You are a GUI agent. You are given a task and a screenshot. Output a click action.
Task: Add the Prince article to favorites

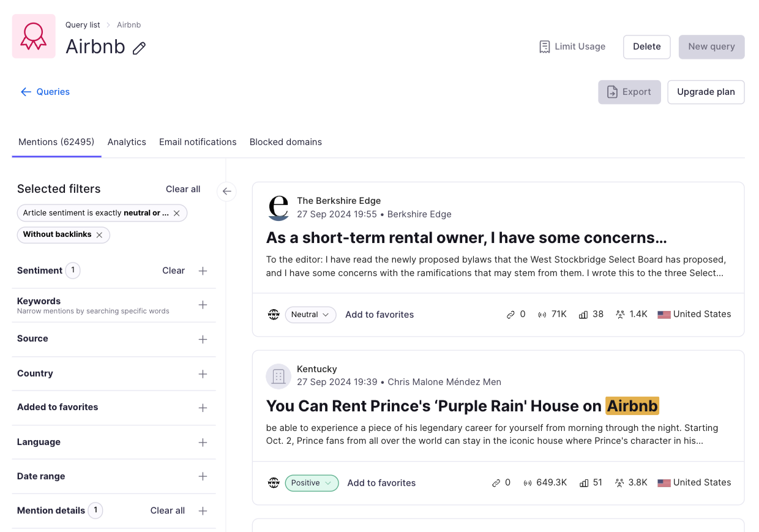(x=381, y=482)
